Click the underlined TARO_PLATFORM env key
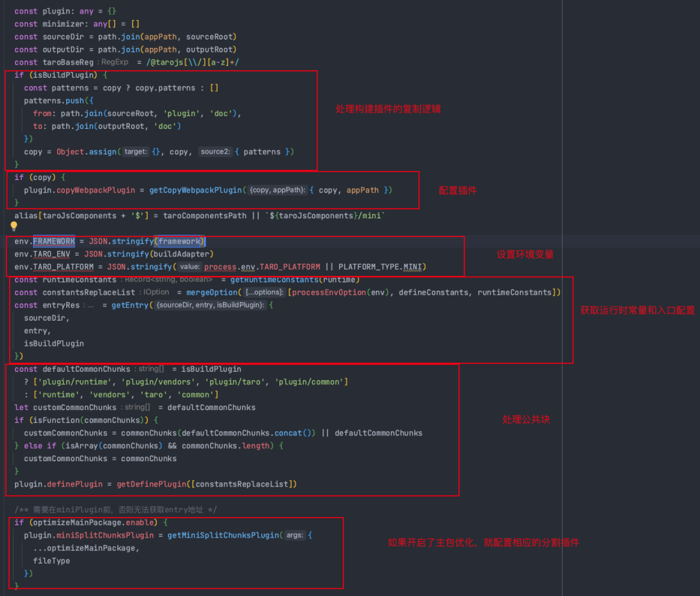700x596 pixels. pos(63,267)
